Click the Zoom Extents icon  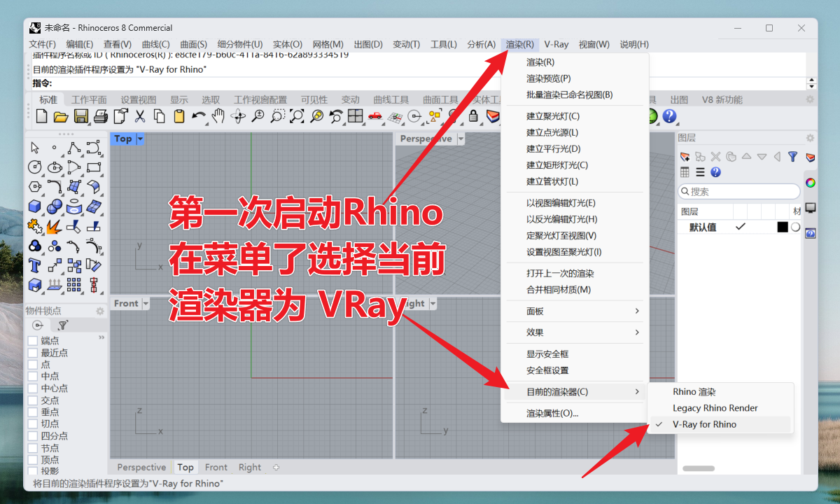point(297,116)
